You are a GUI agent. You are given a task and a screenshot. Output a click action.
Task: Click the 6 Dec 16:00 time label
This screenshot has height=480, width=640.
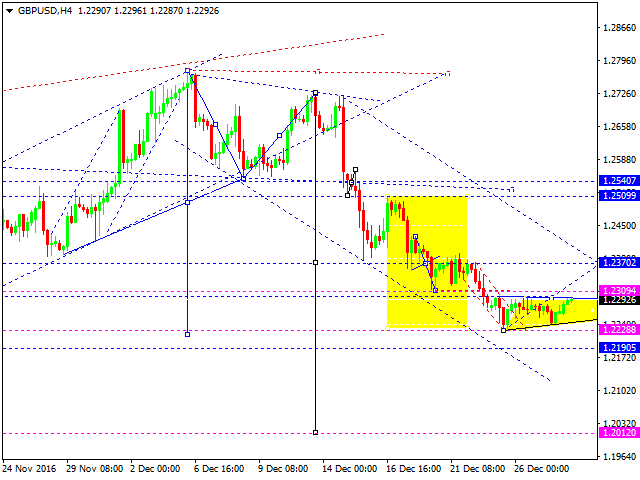(x=219, y=469)
